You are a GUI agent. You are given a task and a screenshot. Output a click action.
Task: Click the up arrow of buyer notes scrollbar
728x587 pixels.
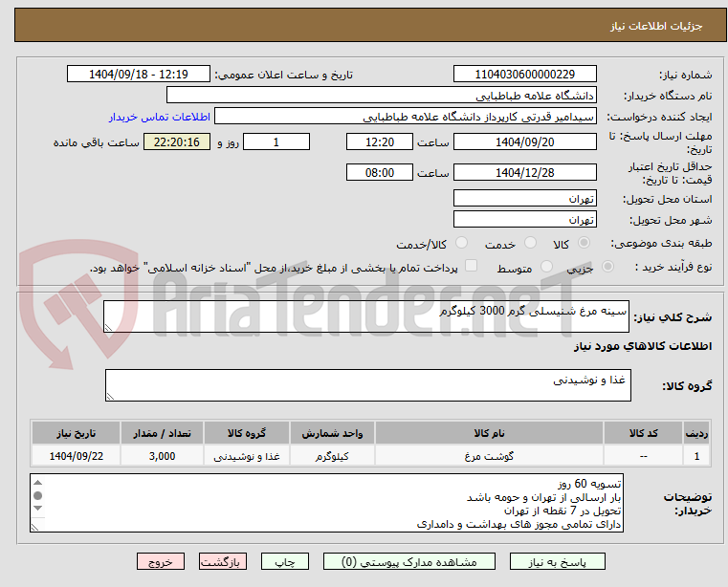coord(38,483)
